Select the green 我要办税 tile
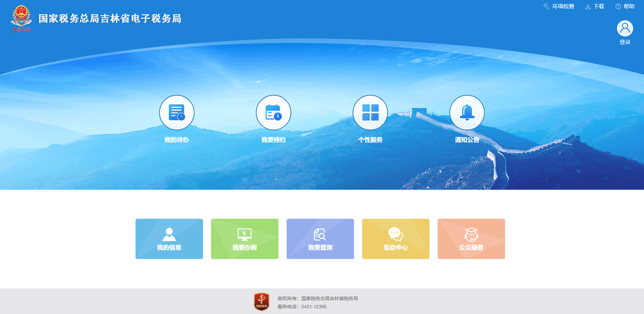Screen dimensions: 644x314 tap(245, 239)
